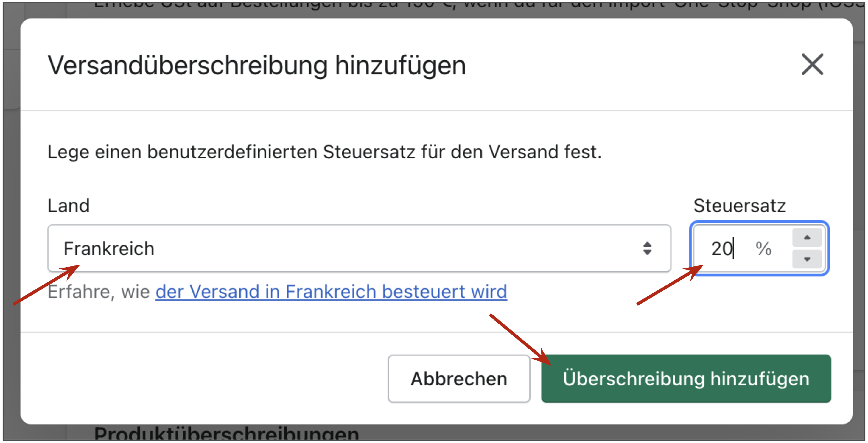Click the percent sign in Steuersatz field
868x443 pixels.
pos(763,248)
